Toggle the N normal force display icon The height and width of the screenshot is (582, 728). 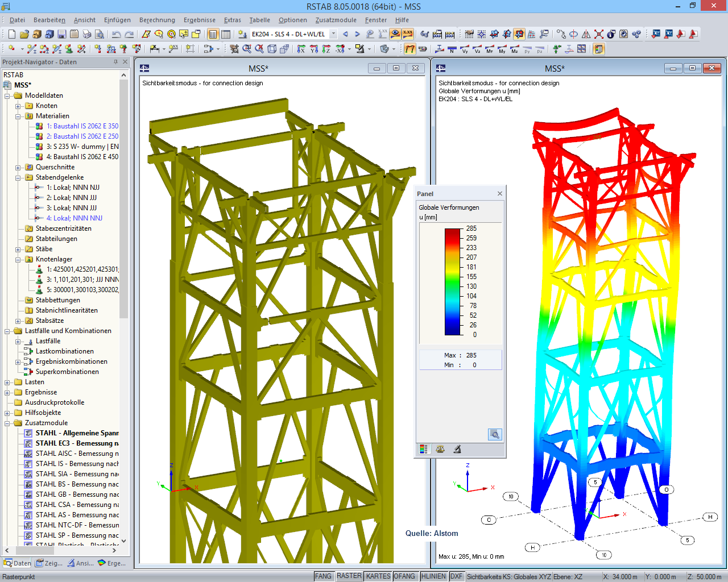click(451, 49)
